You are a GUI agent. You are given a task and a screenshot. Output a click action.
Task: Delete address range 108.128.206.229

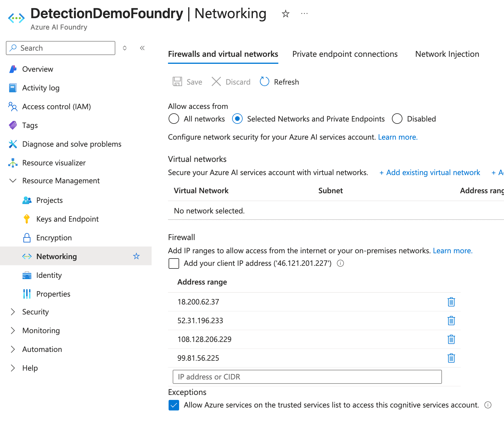[x=451, y=339]
